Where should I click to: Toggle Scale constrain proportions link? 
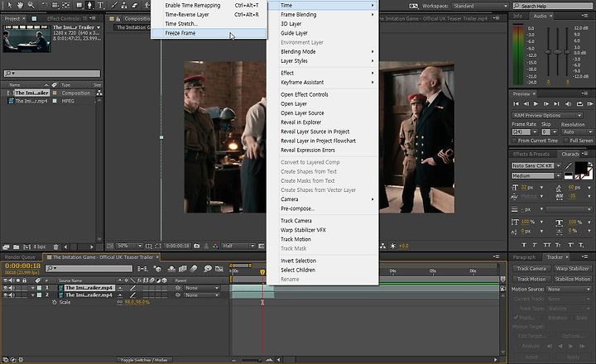click(120, 302)
